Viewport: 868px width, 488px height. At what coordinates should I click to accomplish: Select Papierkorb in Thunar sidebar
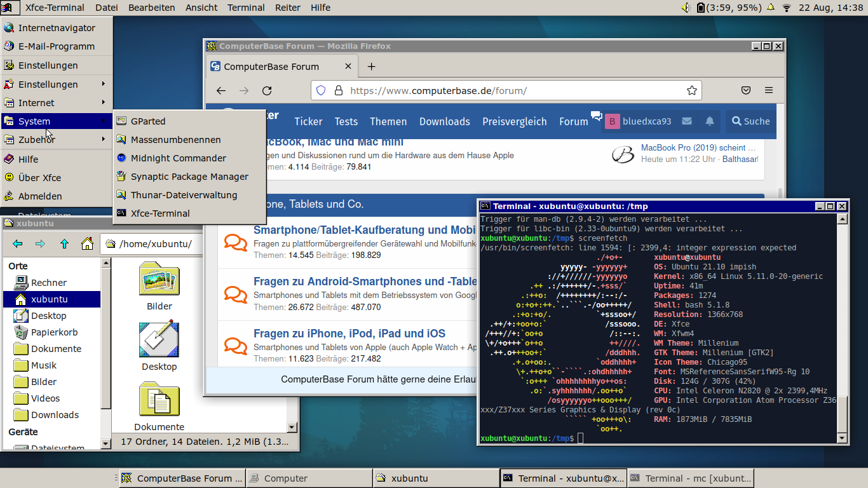tap(52, 332)
